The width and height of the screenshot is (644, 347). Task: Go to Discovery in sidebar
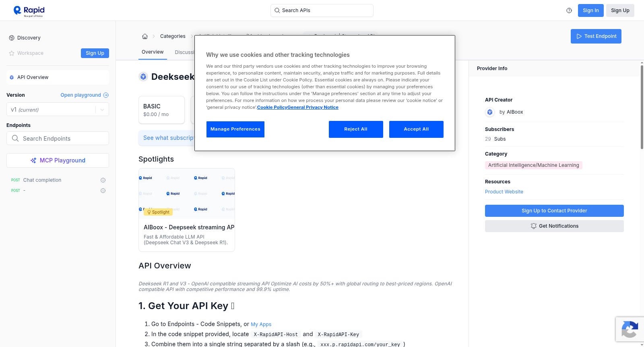tap(29, 38)
